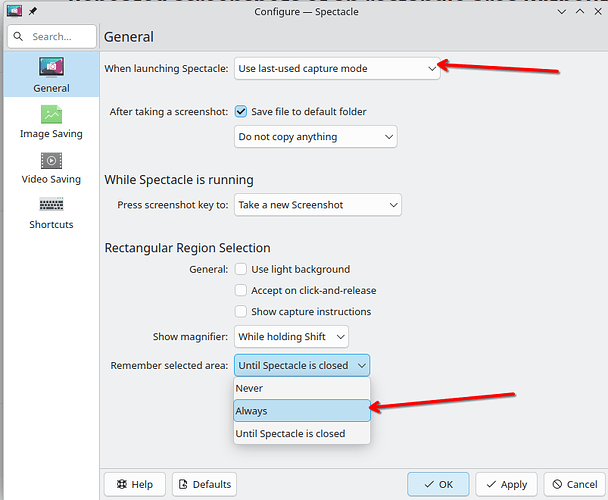
Task: Collapse the 'Remember selected area' dropdown
Action: point(302,365)
